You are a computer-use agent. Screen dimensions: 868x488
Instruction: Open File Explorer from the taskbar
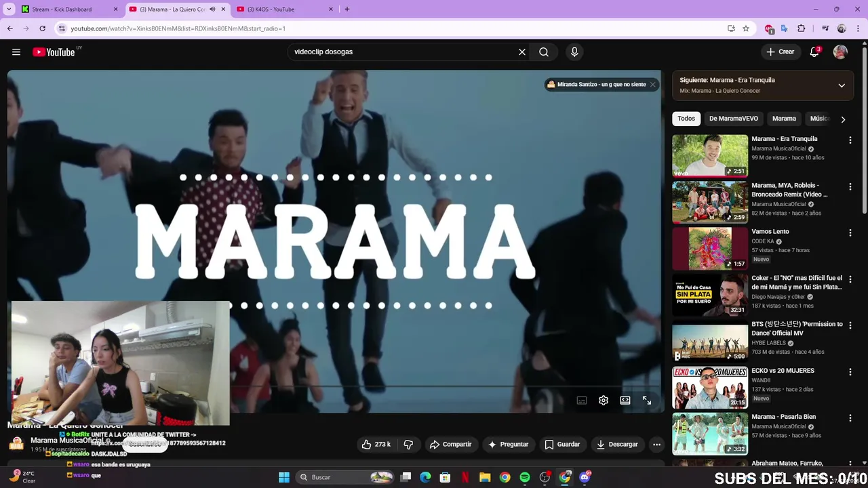click(x=485, y=477)
